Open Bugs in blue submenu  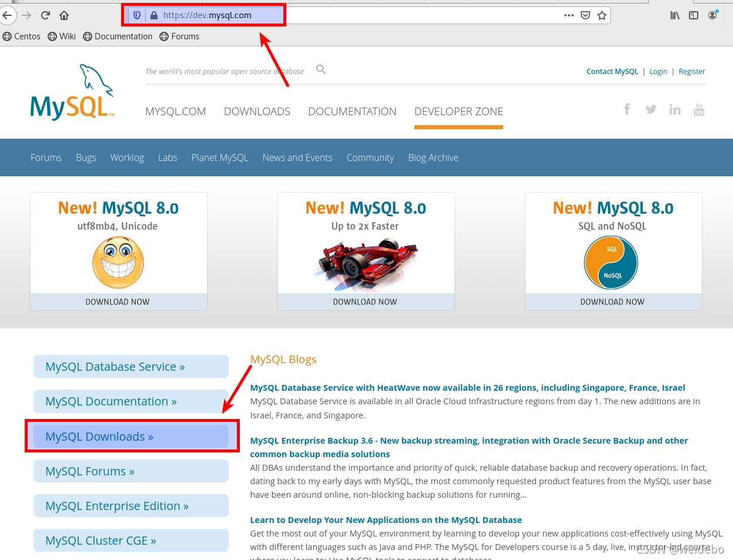click(86, 157)
